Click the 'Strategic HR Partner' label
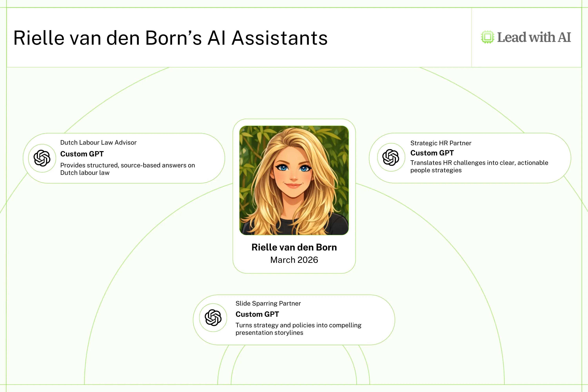The width and height of the screenshot is (588, 392). point(441,143)
